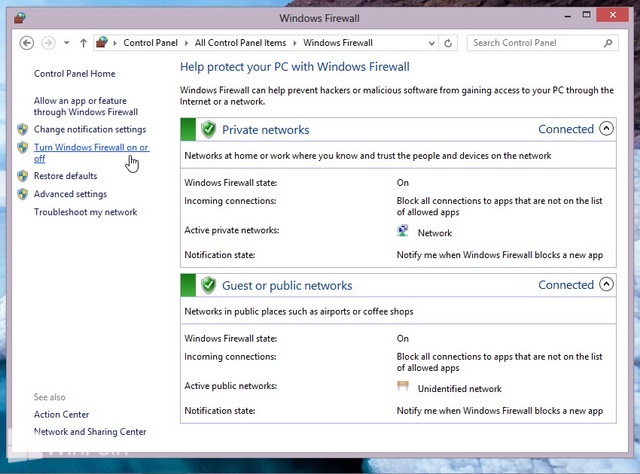Click shield icon beside Turn Windows Firewall
Screen dimensions: 640x474
coord(23,147)
